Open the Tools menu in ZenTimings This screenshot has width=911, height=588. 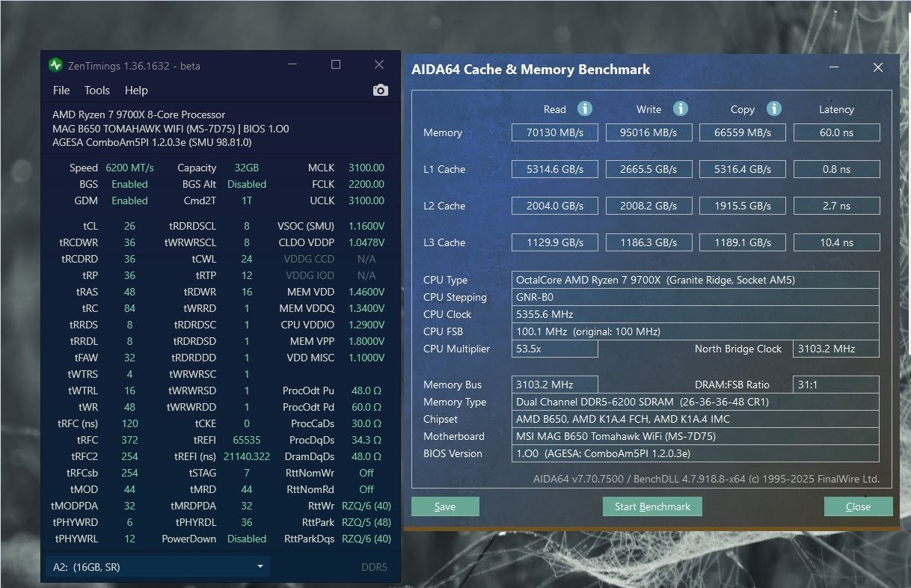pyautogui.click(x=97, y=91)
